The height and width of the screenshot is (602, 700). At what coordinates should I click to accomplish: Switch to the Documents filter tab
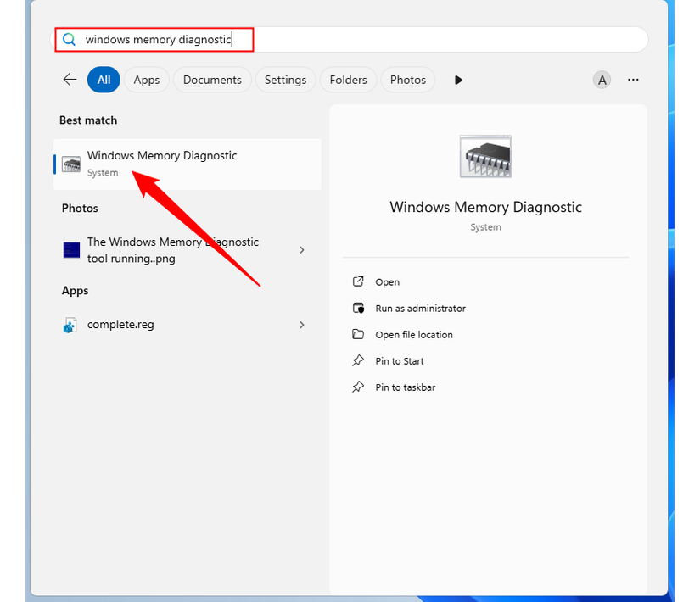click(212, 79)
